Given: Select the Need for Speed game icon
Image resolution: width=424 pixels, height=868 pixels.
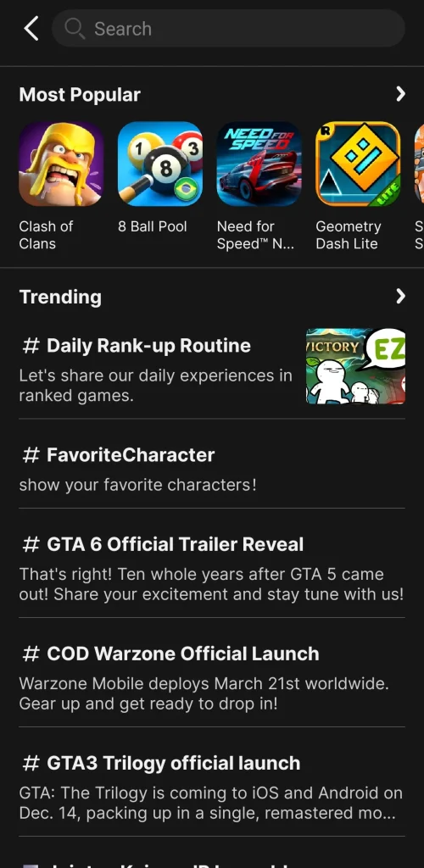Looking at the screenshot, I should coord(259,164).
